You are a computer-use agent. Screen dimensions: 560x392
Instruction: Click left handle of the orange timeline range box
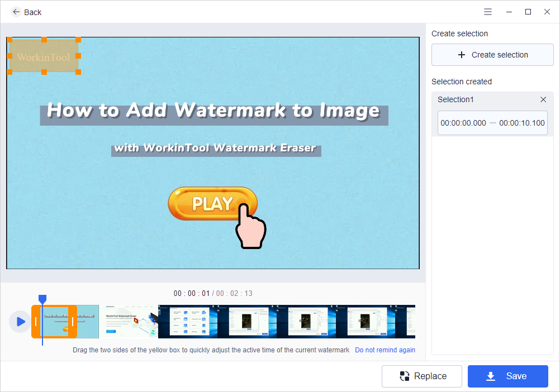click(36, 322)
